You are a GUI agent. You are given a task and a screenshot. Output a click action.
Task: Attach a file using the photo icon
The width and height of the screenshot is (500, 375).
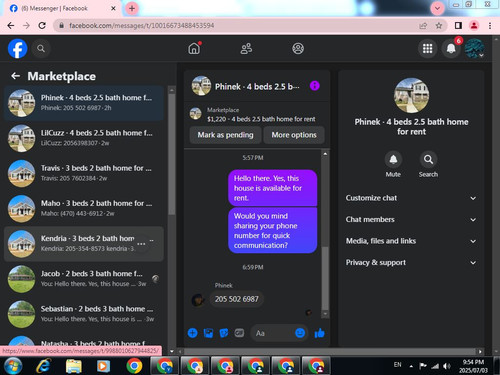tap(208, 333)
